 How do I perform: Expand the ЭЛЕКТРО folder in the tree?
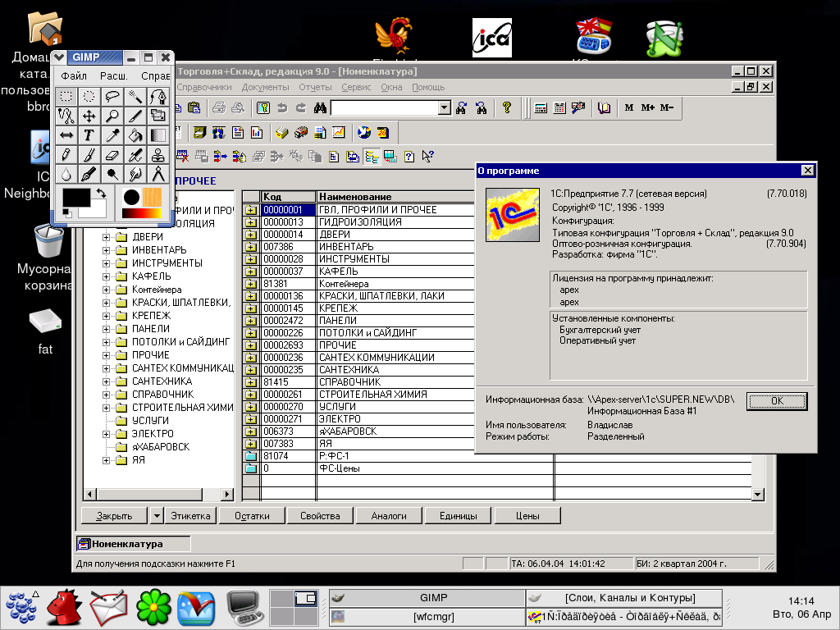[x=106, y=434]
